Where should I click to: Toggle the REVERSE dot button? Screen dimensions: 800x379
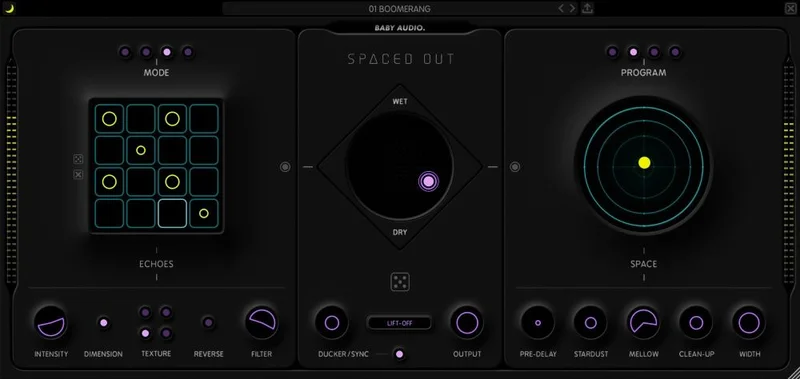click(x=208, y=323)
